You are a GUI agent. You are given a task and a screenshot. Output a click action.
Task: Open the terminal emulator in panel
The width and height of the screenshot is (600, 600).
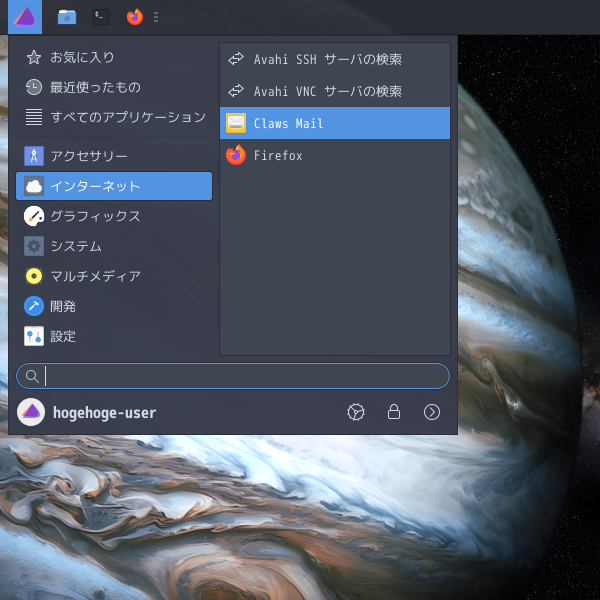(x=101, y=17)
